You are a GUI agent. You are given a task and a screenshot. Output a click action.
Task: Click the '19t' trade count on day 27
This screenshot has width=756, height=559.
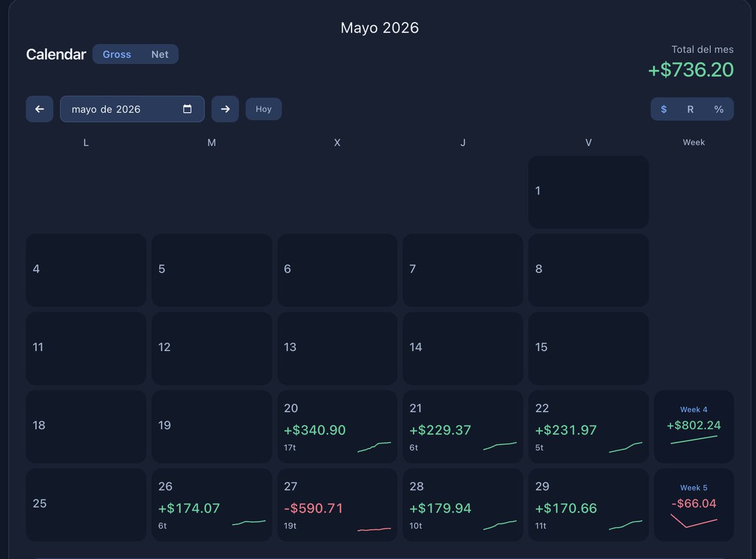(x=290, y=526)
